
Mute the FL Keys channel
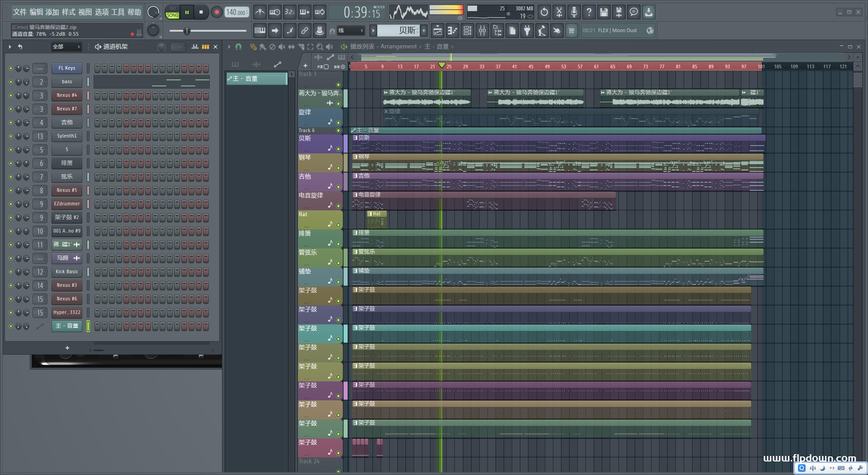coord(11,68)
